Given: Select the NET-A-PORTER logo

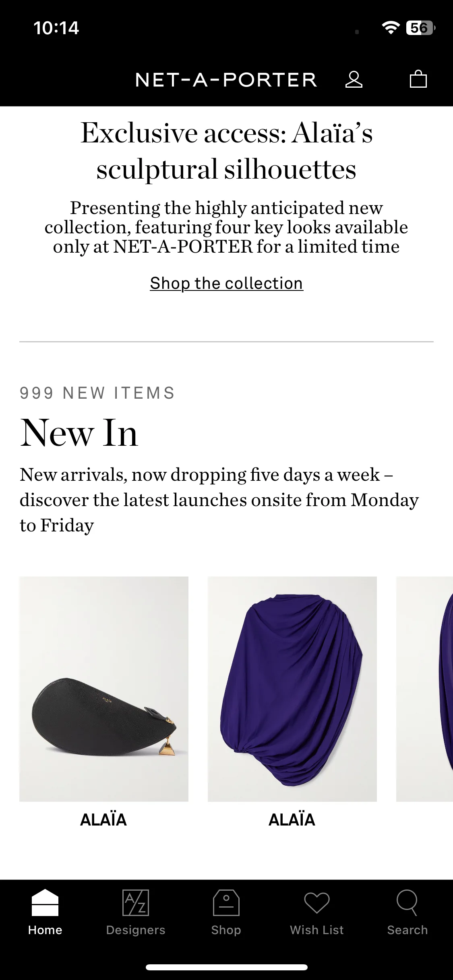Looking at the screenshot, I should (x=226, y=80).
